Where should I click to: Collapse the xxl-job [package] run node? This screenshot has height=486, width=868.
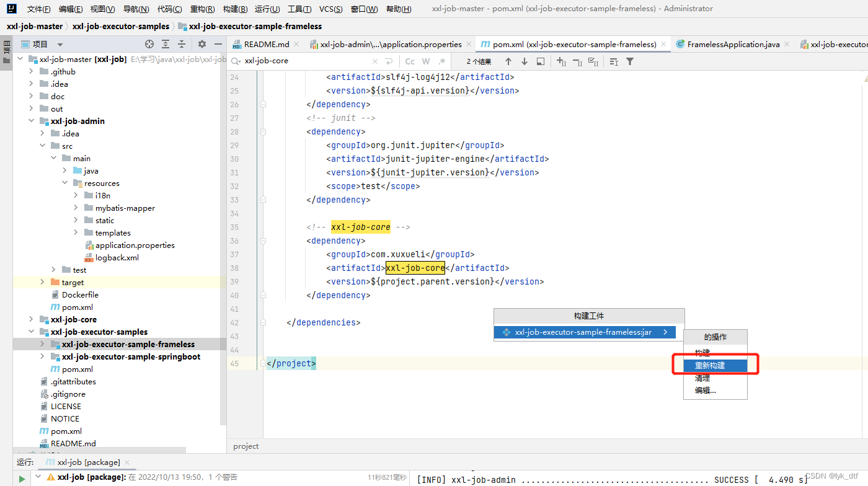coord(38,477)
